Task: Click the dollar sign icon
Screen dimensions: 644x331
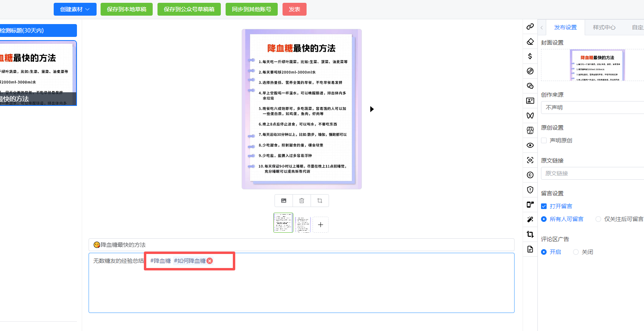Action: coord(530,56)
